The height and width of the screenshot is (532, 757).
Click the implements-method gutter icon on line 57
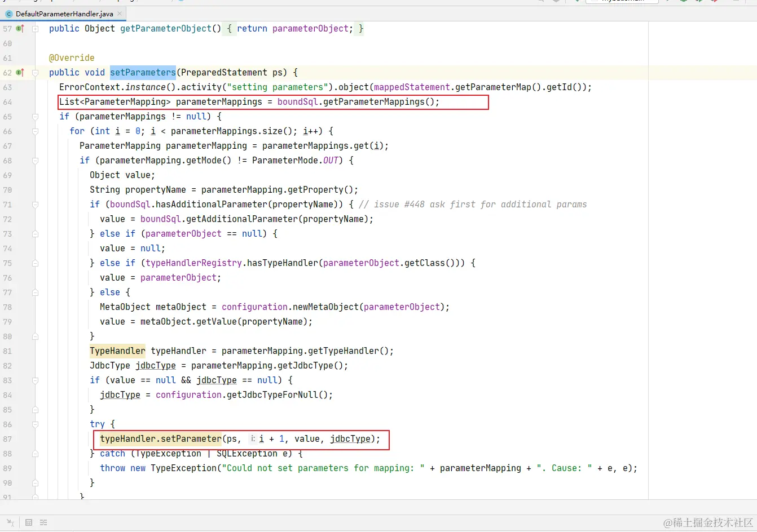(20, 28)
